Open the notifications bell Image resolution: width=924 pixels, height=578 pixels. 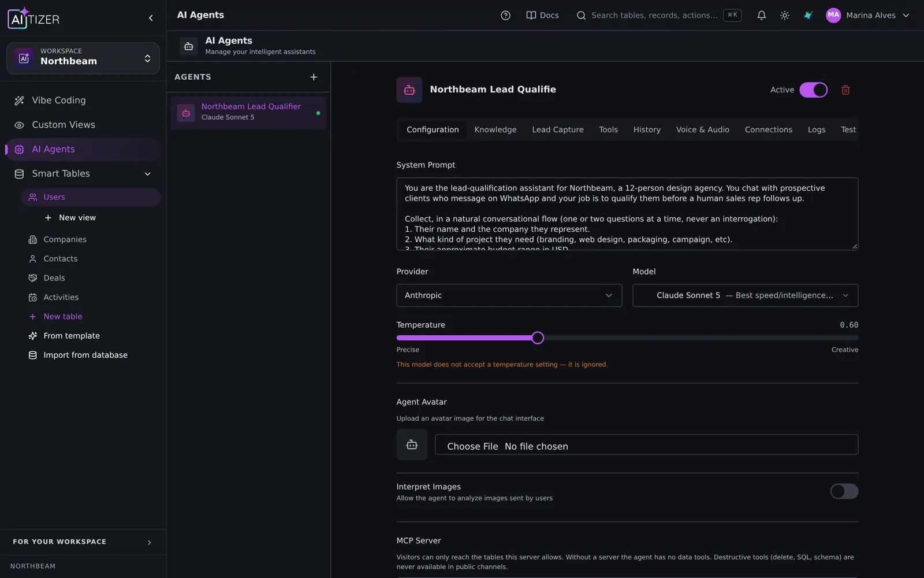click(x=761, y=16)
